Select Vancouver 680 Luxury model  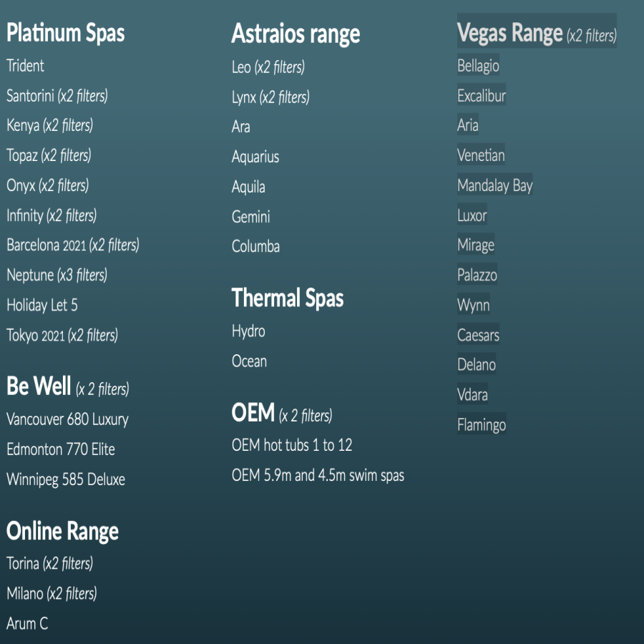click(x=67, y=419)
